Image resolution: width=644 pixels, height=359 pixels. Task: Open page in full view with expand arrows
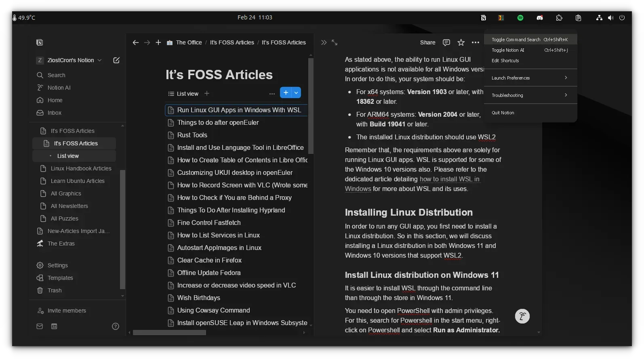pyautogui.click(x=335, y=42)
